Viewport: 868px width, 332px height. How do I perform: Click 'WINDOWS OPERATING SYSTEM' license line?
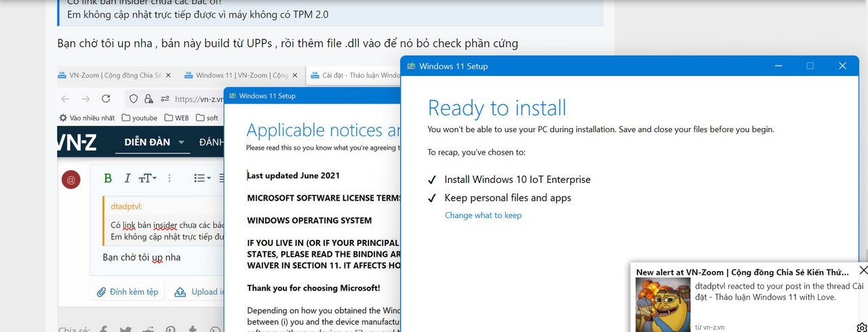pyautogui.click(x=309, y=220)
